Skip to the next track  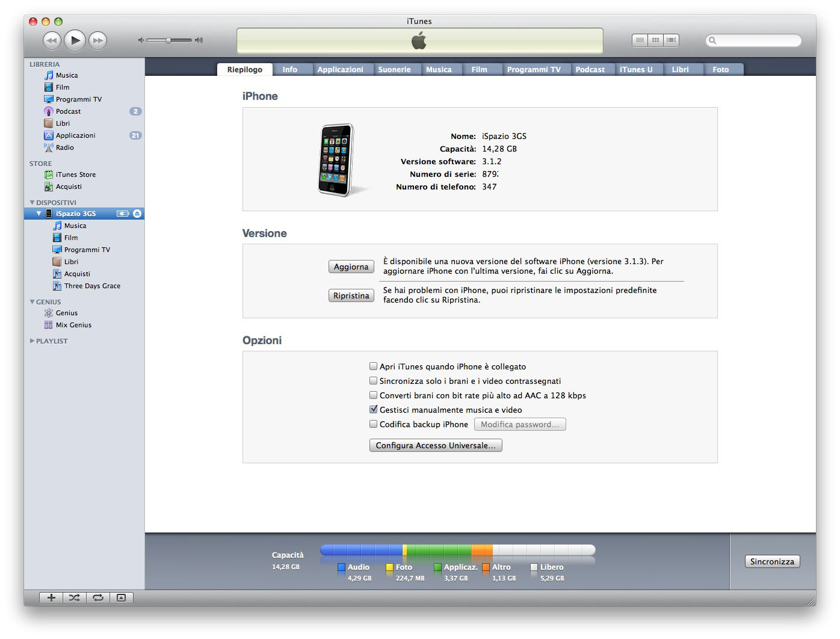pyautogui.click(x=97, y=40)
